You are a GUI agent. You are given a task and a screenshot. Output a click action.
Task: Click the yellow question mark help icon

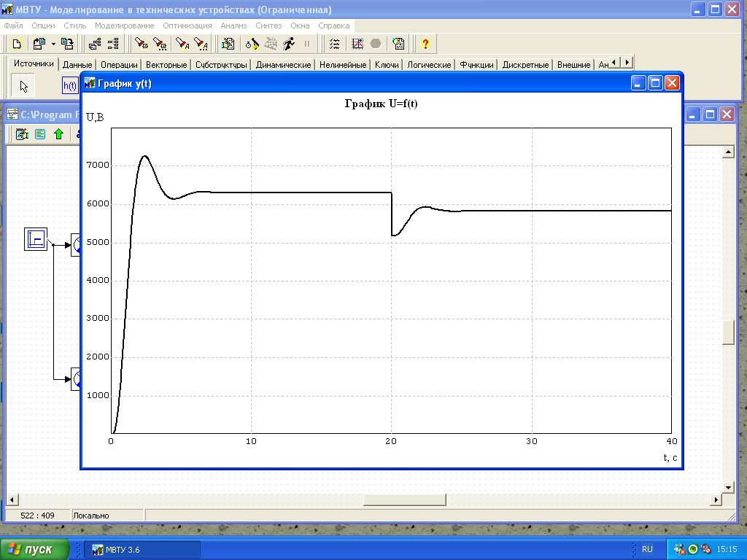425,44
